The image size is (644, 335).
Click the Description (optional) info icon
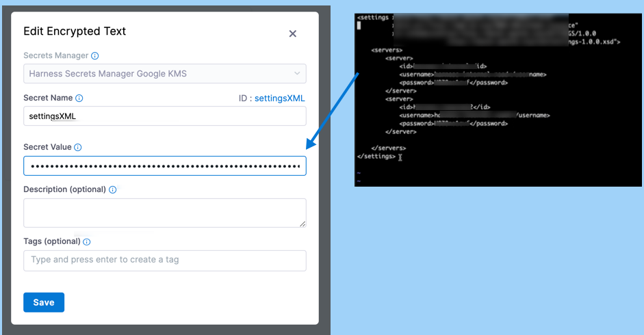click(113, 190)
